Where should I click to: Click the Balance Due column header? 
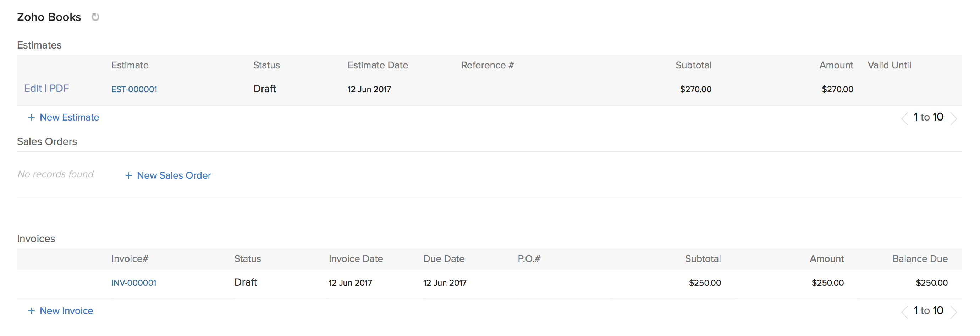(x=920, y=259)
